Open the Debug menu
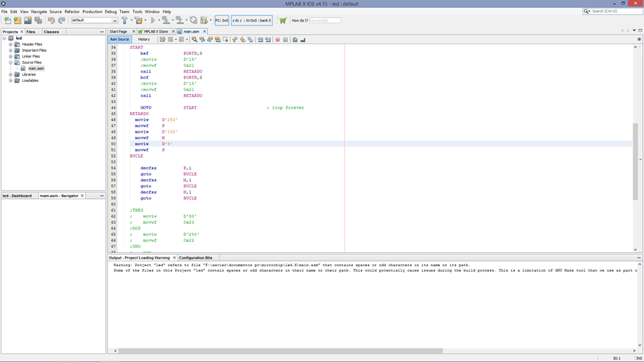The width and height of the screenshot is (644, 362). pos(111,11)
